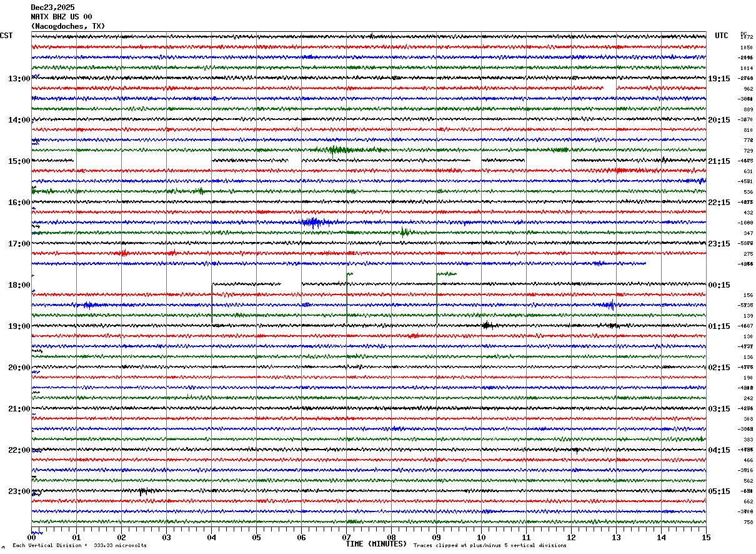The height and width of the screenshot is (554, 756).
Task: Click the CST timezone header
Action: (6, 36)
